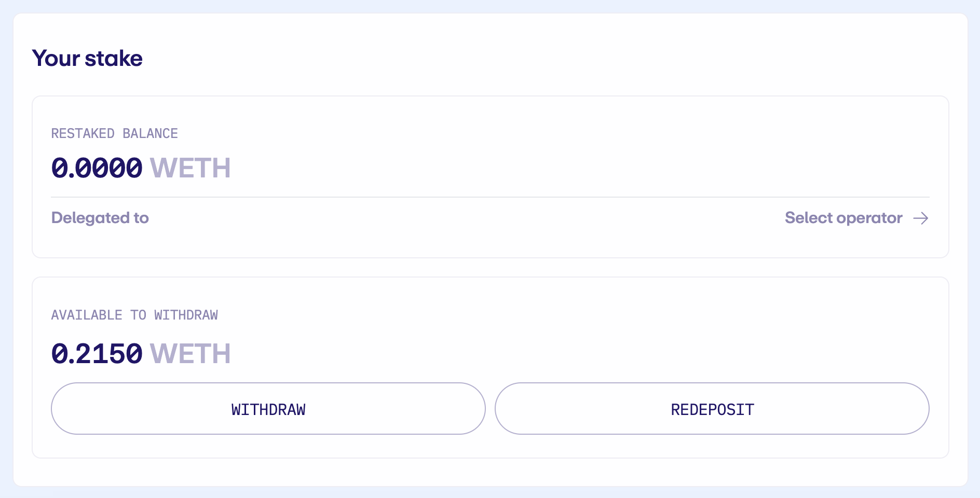Click the AVAILABLE TO WITHDRAW label
The height and width of the screenshot is (498, 980).
tap(134, 315)
